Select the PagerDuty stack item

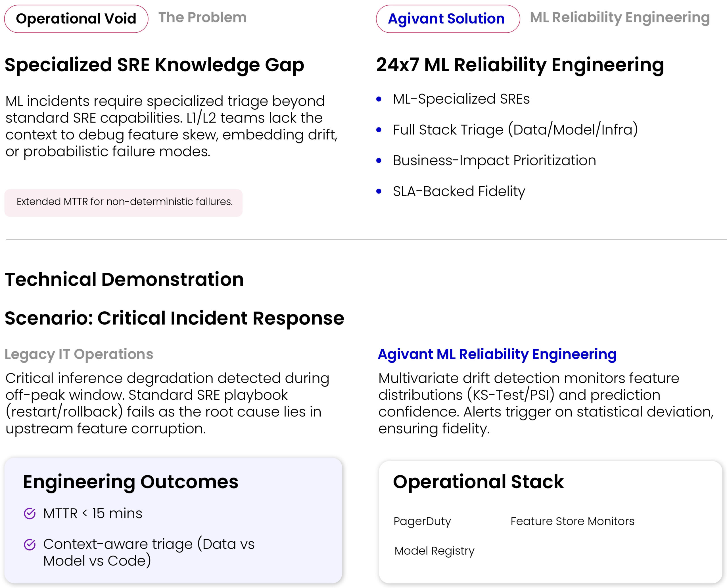click(422, 521)
